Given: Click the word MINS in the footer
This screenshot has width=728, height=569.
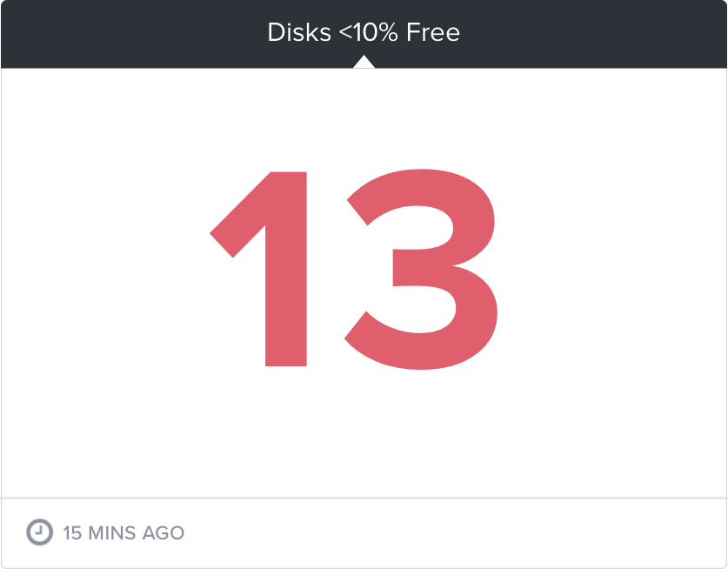Looking at the screenshot, I should [x=112, y=532].
